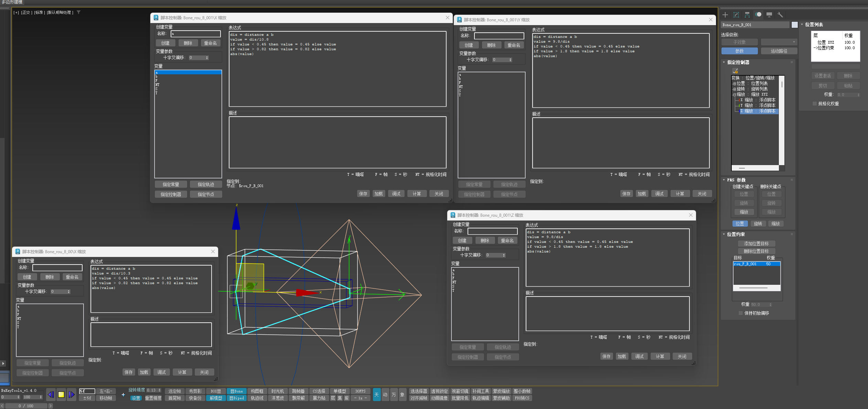The height and width of the screenshot is (409, 868).
Task: Jump to next key in BsKeyTools
Action: [x=71, y=395]
